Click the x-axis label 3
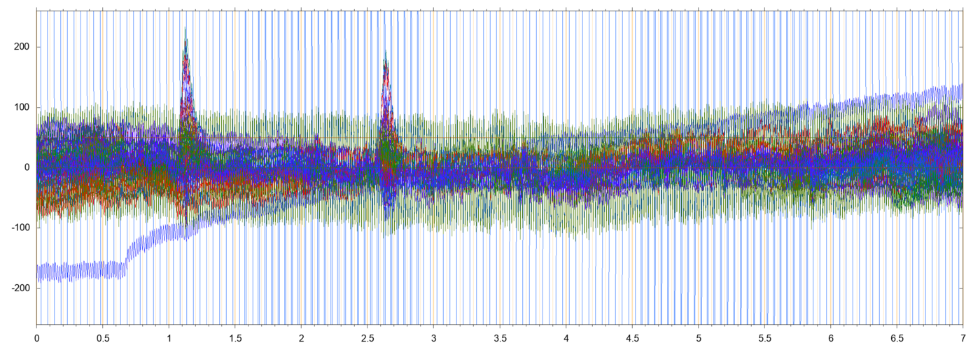Viewport: 980px width, 350px height. click(x=434, y=337)
